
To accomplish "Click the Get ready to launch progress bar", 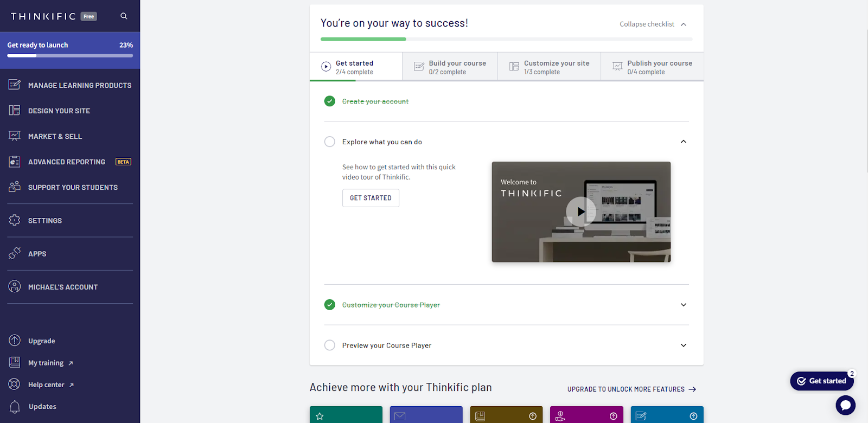I will point(70,55).
